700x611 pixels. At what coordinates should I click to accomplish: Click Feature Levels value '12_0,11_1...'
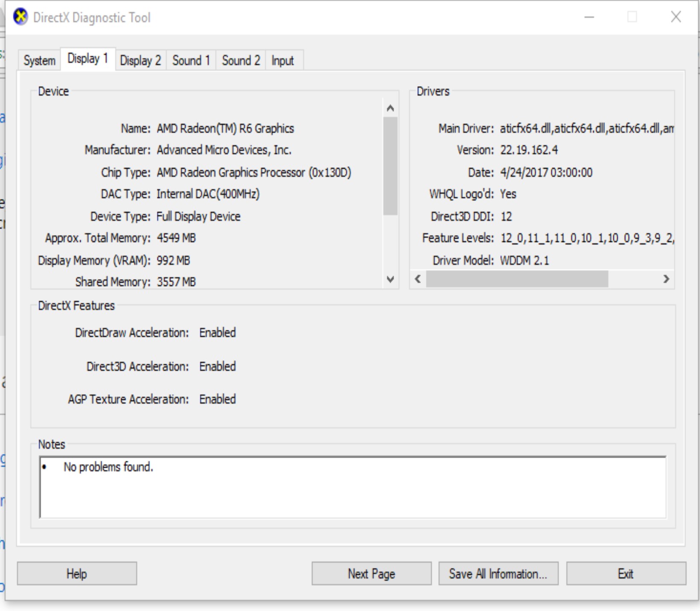click(587, 238)
